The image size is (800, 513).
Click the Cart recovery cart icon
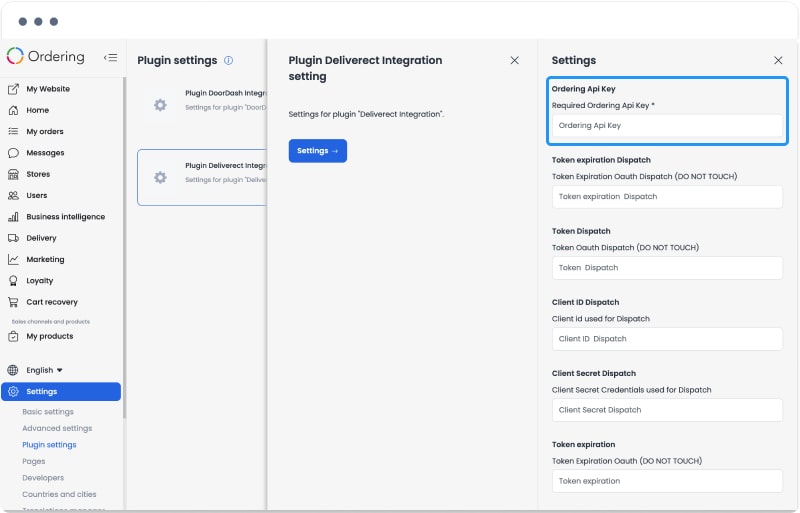click(x=13, y=302)
